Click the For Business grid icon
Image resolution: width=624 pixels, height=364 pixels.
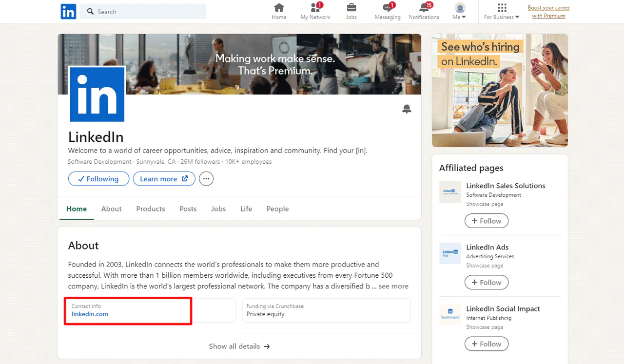[x=502, y=6]
